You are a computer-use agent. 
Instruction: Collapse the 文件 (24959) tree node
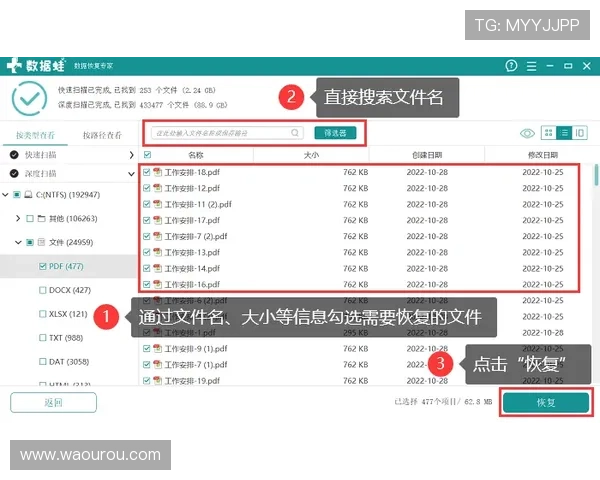18,242
